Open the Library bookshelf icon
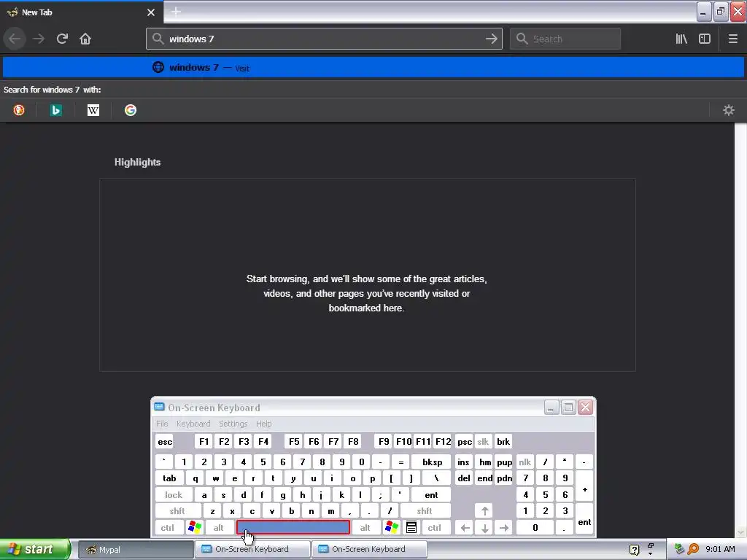This screenshot has width=747, height=560. [681, 39]
